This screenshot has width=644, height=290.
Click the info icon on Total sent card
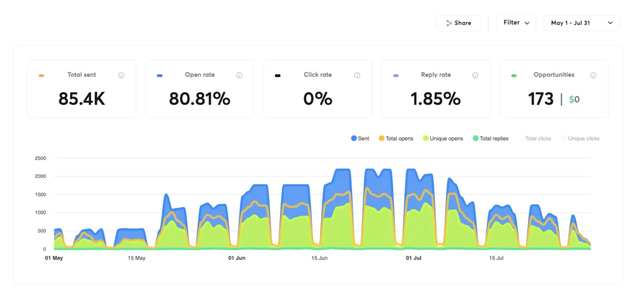(x=121, y=76)
